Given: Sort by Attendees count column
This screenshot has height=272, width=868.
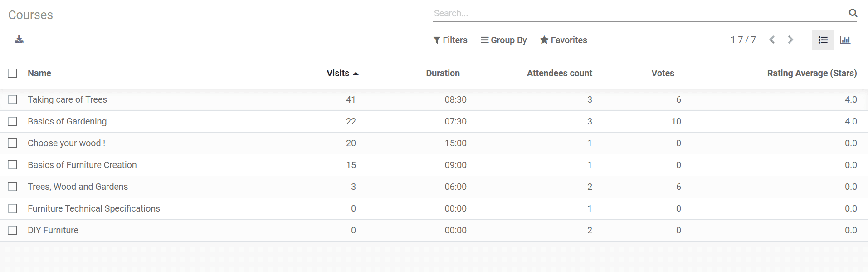Looking at the screenshot, I should coord(559,73).
